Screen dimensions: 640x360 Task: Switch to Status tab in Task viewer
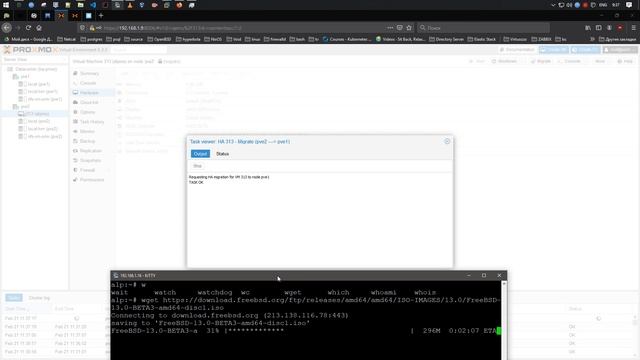point(222,154)
